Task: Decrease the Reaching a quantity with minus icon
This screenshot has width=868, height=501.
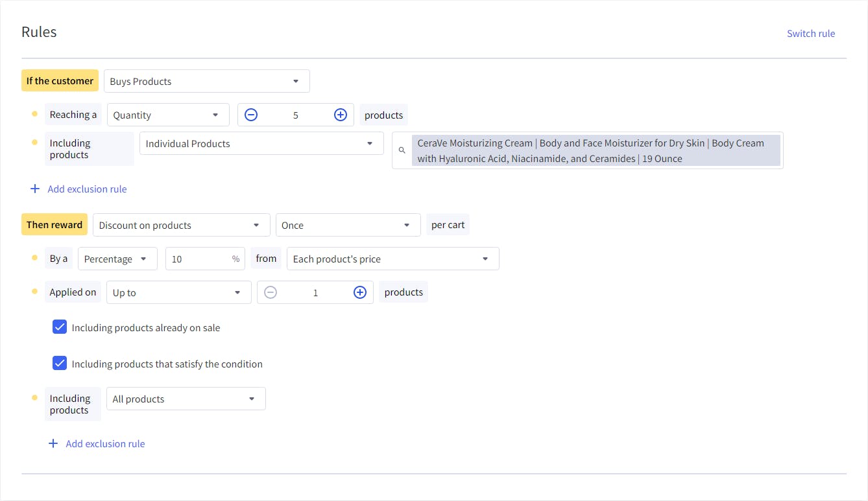Action: click(251, 115)
